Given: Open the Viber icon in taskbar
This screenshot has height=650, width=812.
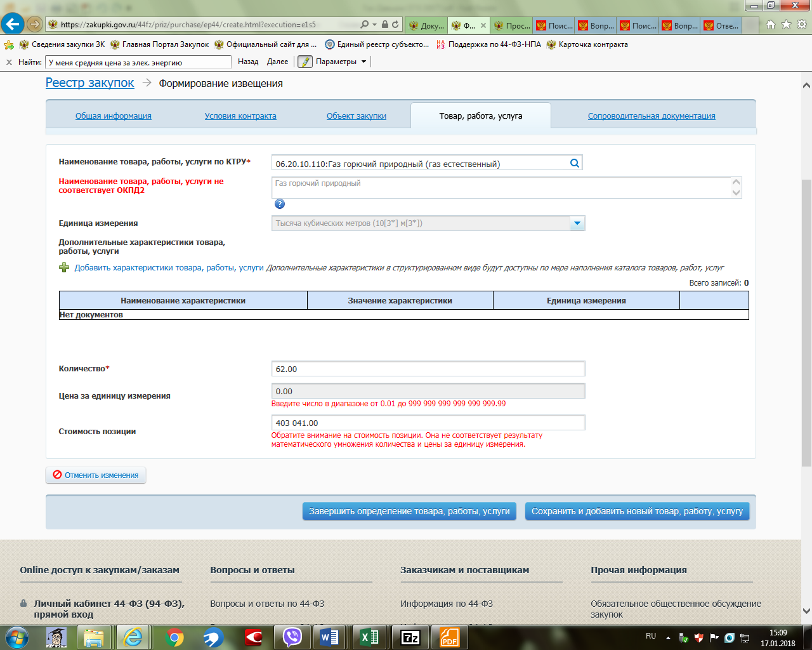Looking at the screenshot, I should point(292,637).
